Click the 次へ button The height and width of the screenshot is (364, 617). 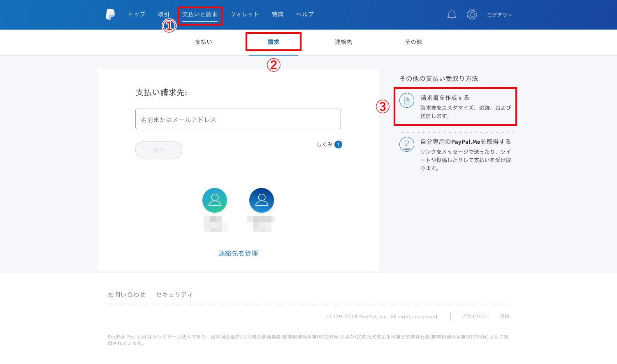[x=159, y=150]
